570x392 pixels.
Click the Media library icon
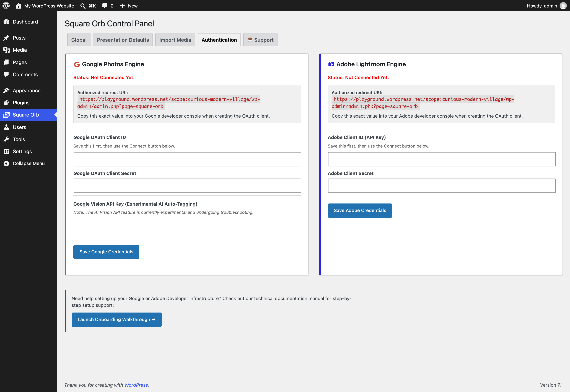click(x=7, y=50)
